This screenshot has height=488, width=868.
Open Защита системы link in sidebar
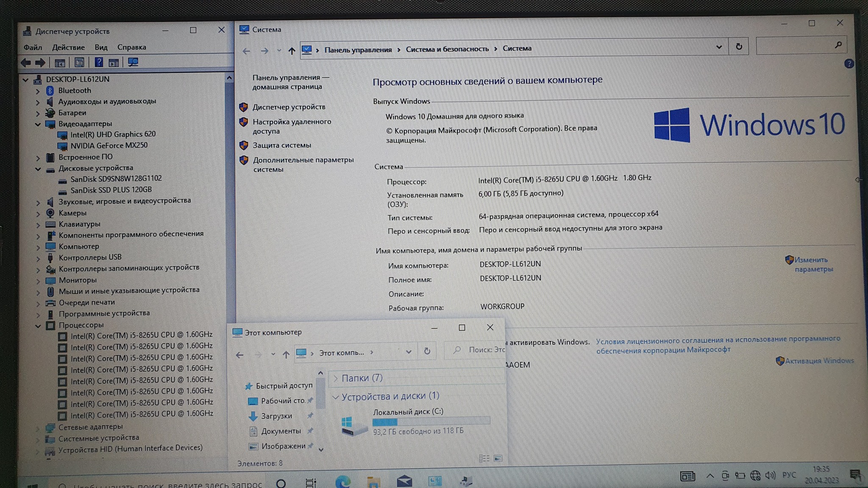282,145
